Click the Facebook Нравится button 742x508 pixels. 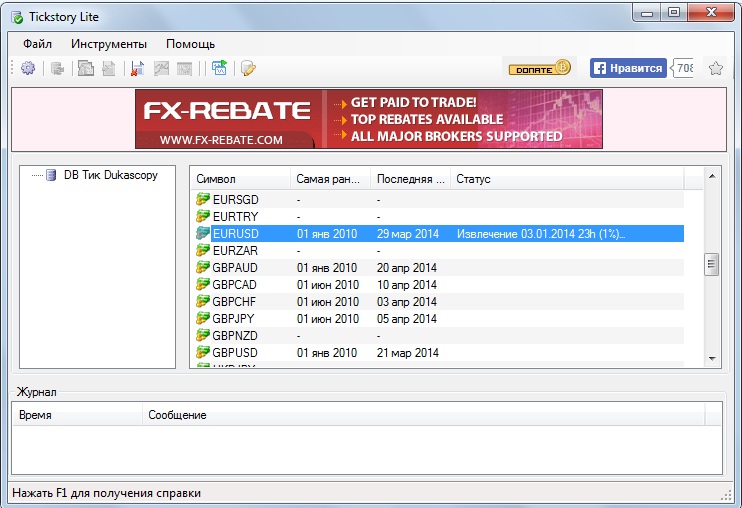tap(628, 68)
